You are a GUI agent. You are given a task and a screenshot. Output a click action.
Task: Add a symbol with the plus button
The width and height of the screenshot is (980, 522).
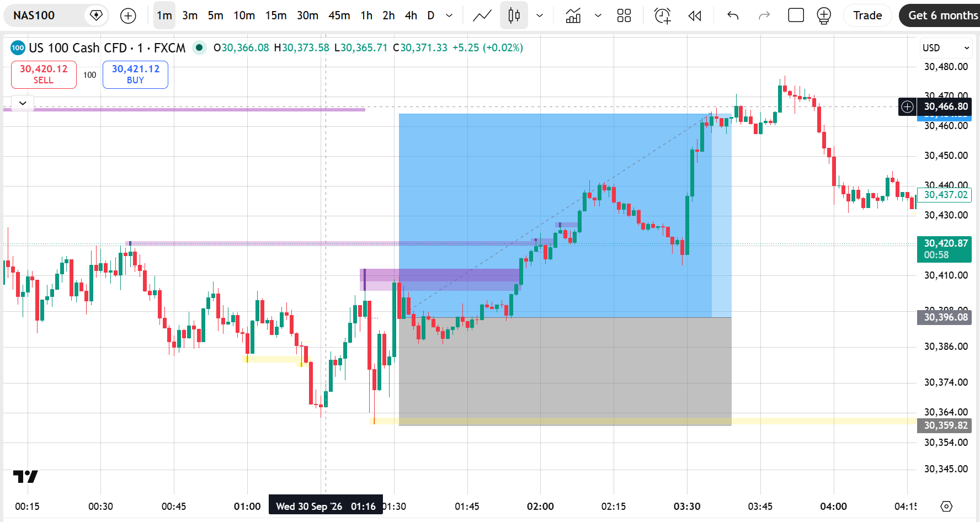[x=128, y=15]
